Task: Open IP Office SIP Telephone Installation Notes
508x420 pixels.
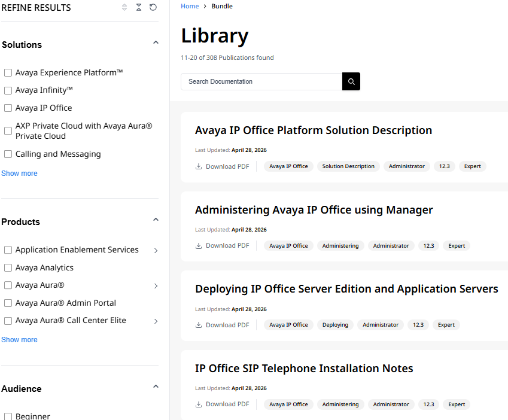Action: pos(304,369)
